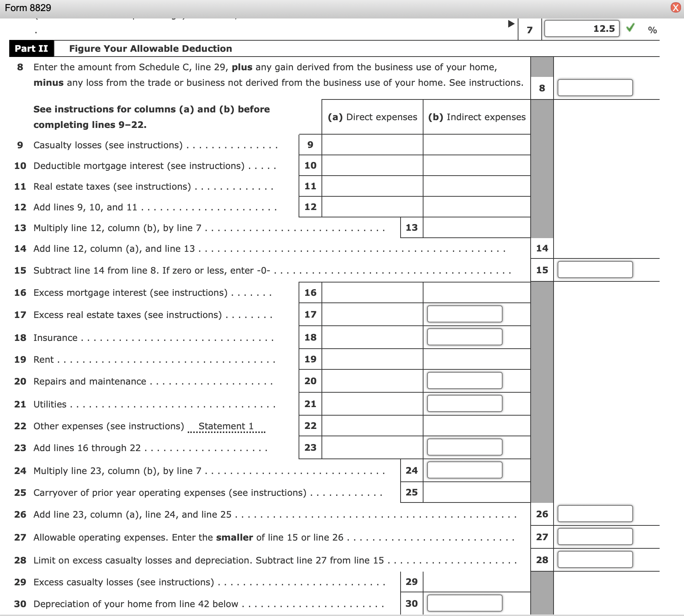Click the excess real estate taxes field on line 17
Image resolution: width=684 pixels, height=616 pixels.
[x=465, y=314]
